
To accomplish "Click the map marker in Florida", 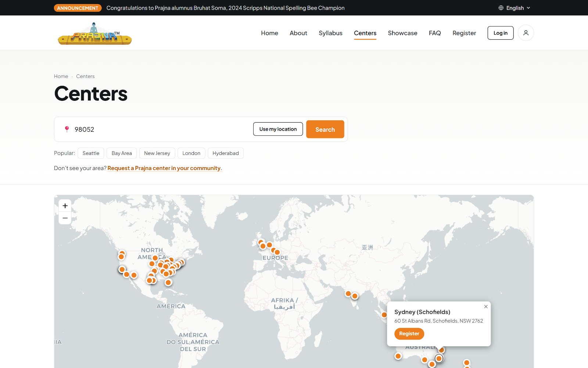I will (168, 283).
